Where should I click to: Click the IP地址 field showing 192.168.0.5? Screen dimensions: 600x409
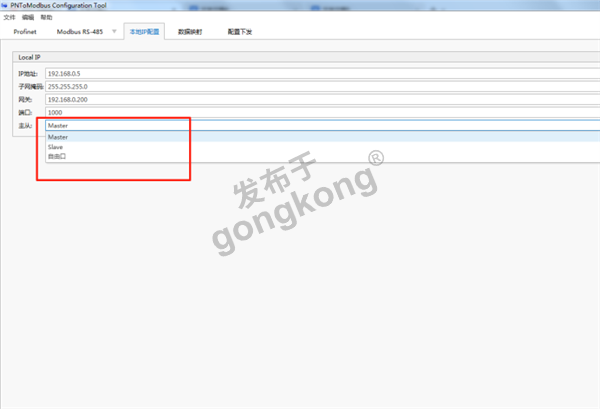[323, 73]
